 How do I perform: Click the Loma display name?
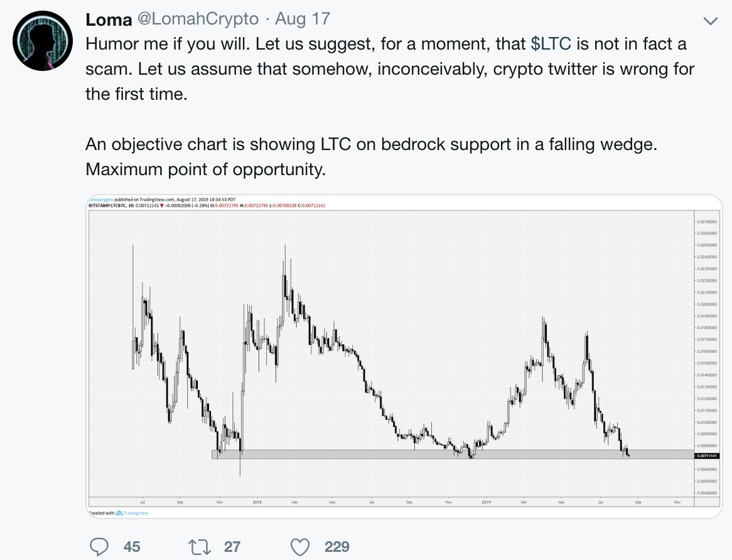tap(108, 19)
